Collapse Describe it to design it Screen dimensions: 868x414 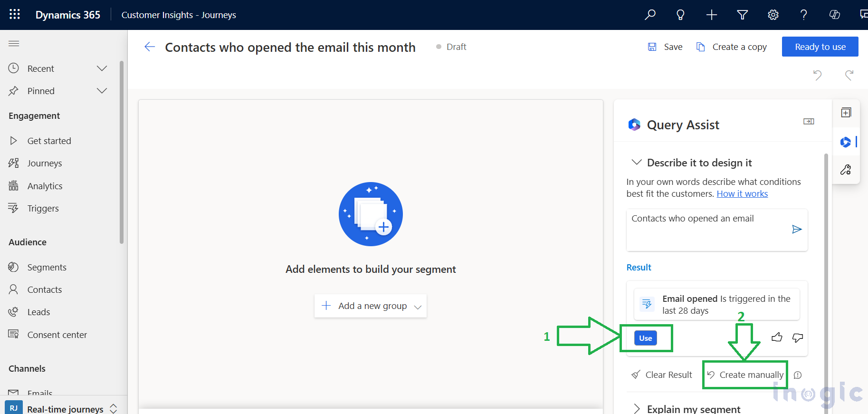click(637, 163)
